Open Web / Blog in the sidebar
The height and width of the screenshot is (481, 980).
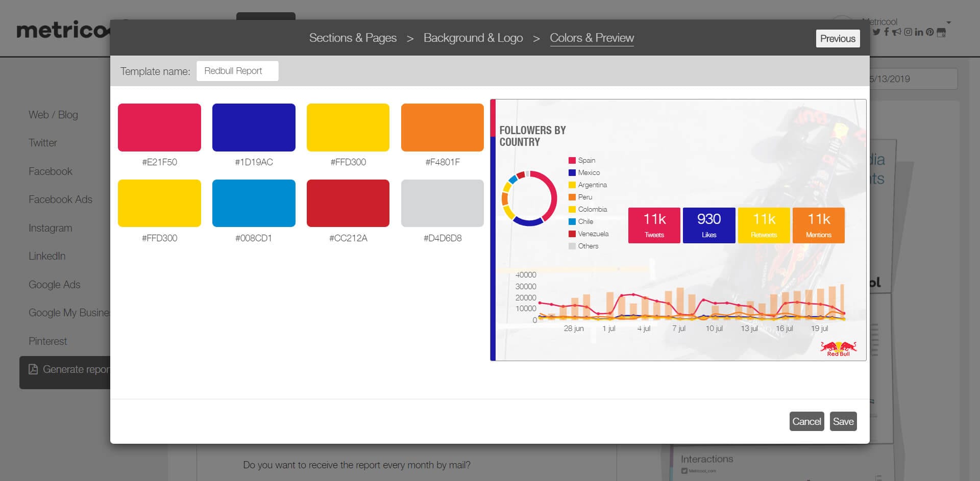coord(53,115)
